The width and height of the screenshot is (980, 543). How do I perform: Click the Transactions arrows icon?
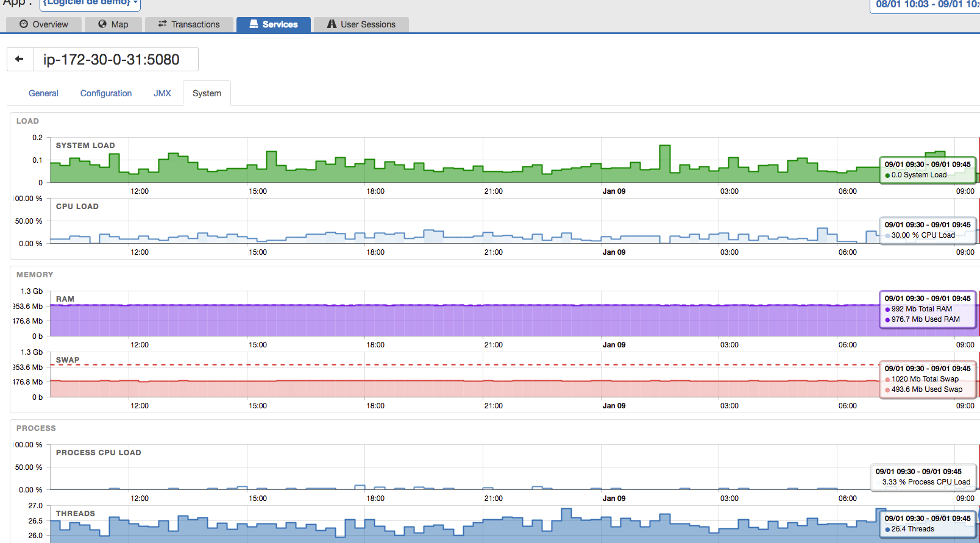coord(162,24)
